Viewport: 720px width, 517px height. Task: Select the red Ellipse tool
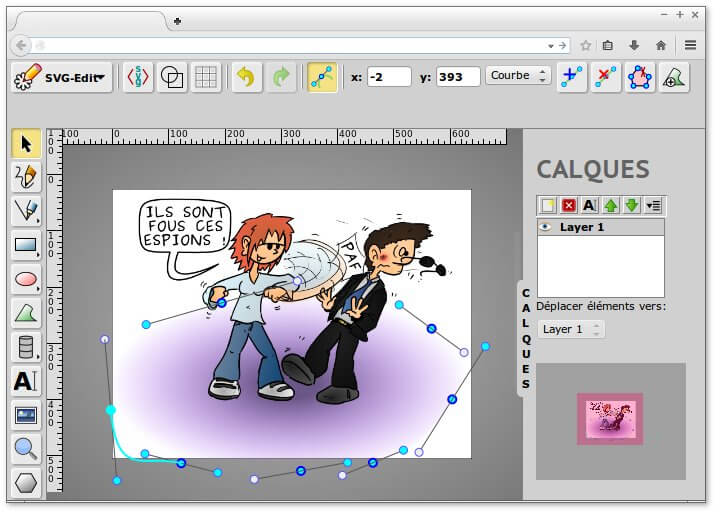26,279
